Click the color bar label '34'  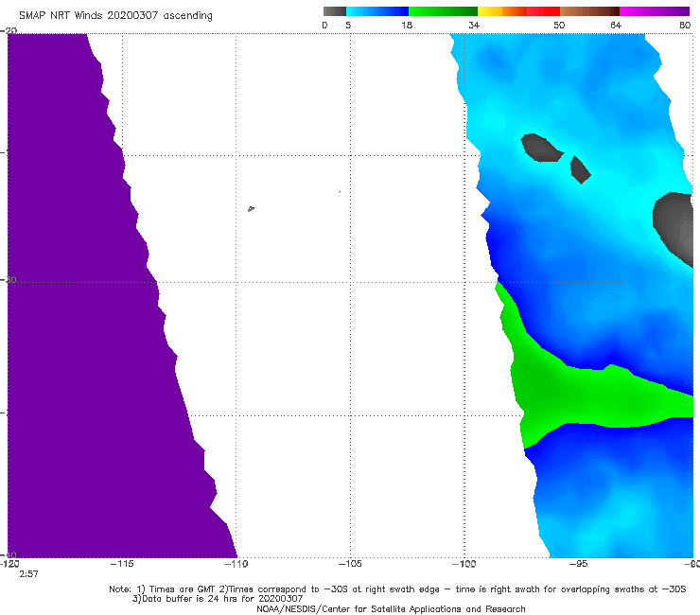(x=474, y=25)
